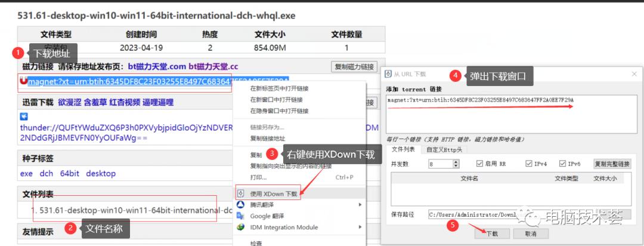The height and width of the screenshot is (246, 644).
Task: Click file list entry 1. 531.61-desktop-win10-win11
Action: click(132, 210)
